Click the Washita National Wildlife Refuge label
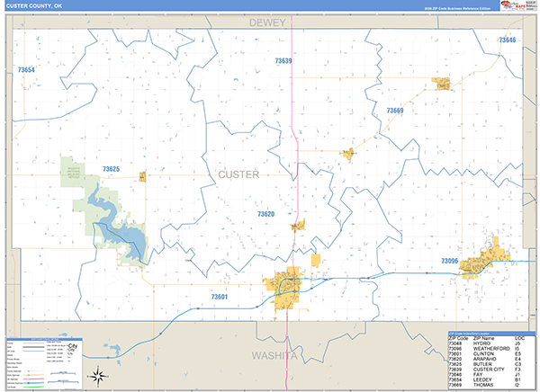Screen dimensions: 540x392 tap(74, 173)
